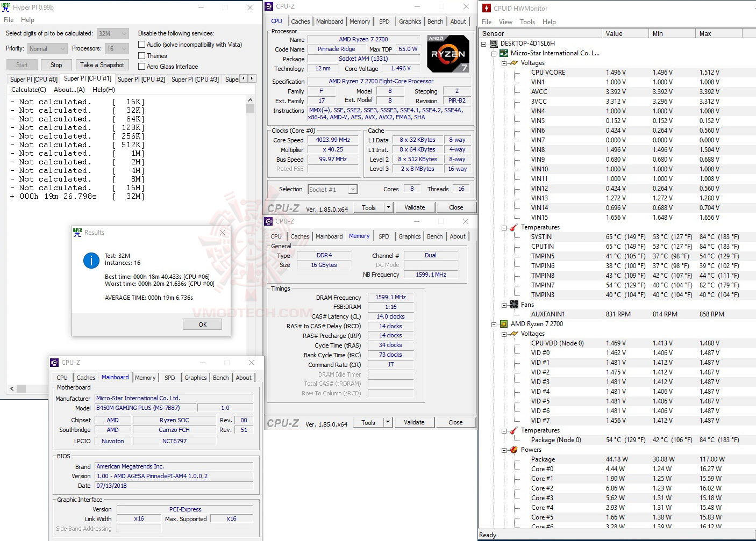Click the Hyper PI vertical scrollbar up arrow
The image size is (756, 541).
pyautogui.click(x=250, y=100)
